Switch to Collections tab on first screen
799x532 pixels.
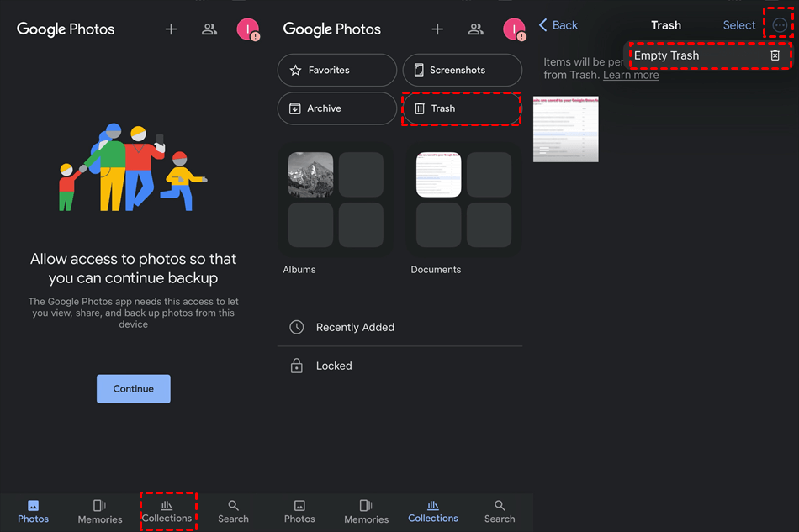click(167, 512)
